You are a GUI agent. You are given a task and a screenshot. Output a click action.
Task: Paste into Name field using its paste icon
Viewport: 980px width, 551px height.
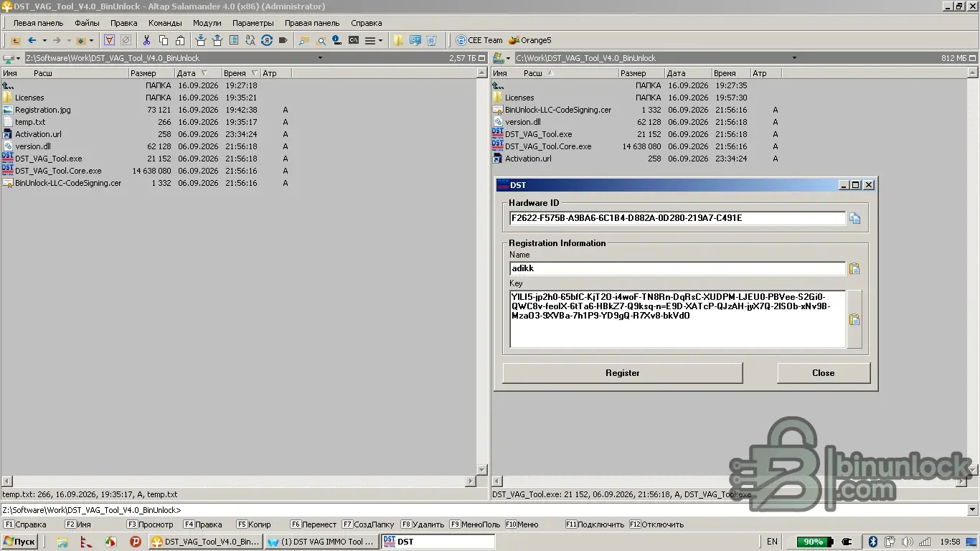pos(854,268)
